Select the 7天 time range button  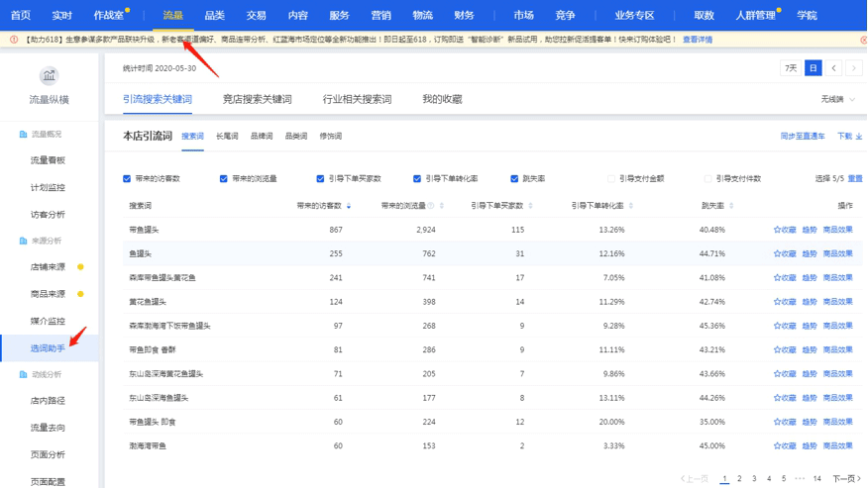pyautogui.click(x=791, y=68)
